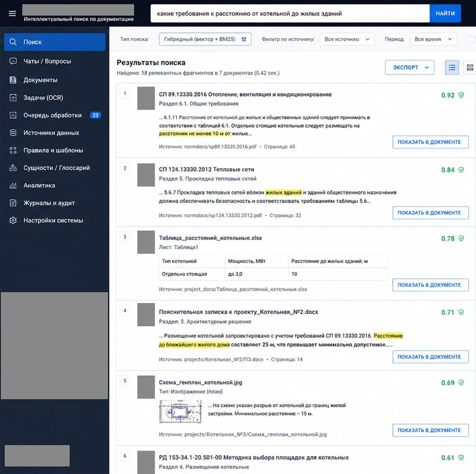Click the Документы file icon
The height and width of the screenshot is (474, 476).
pos(13,80)
